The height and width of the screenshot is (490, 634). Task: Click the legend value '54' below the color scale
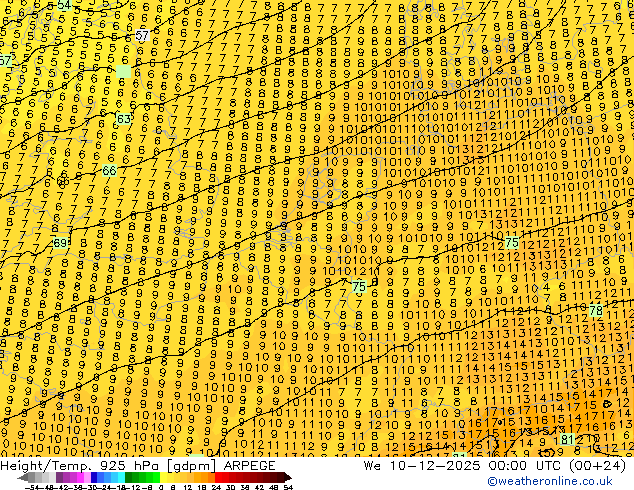point(288,487)
